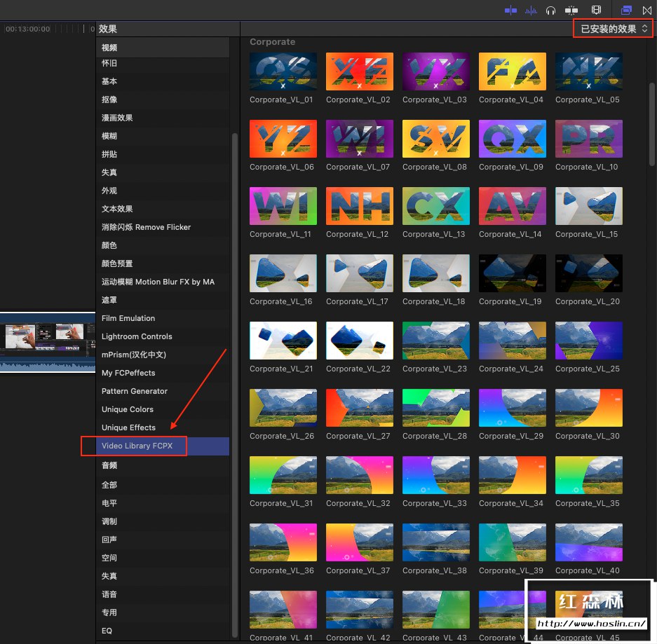Select Corporate_VL_42 effect thumbnail

[x=360, y=610]
